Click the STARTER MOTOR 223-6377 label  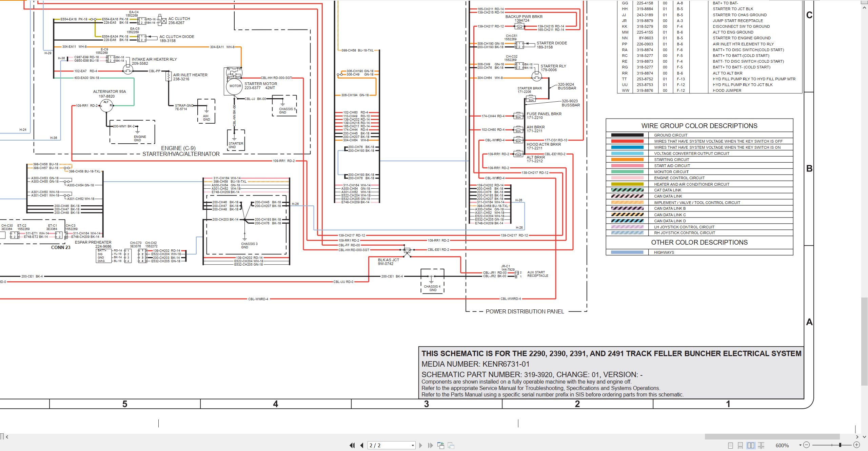click(260, 86)
